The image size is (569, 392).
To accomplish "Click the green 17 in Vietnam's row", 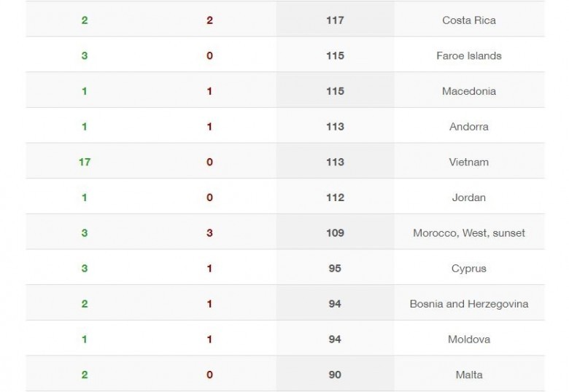I will click(85, 162).
